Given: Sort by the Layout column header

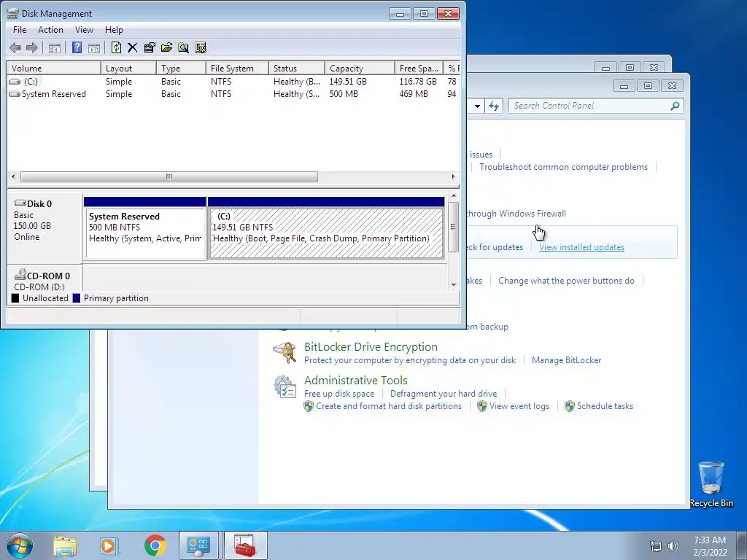Looking at the screenshot, I should (x=128, y=68).
